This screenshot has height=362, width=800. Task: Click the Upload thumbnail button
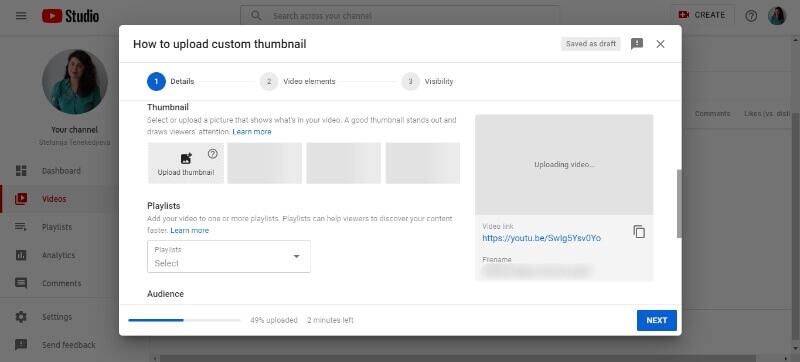coord(186,163)
